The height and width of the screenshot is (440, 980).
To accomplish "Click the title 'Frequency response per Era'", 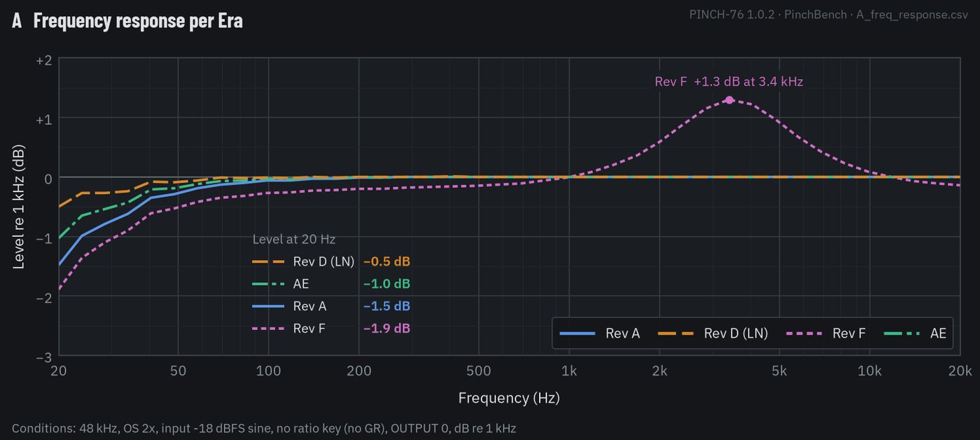I will click(138, 21).
